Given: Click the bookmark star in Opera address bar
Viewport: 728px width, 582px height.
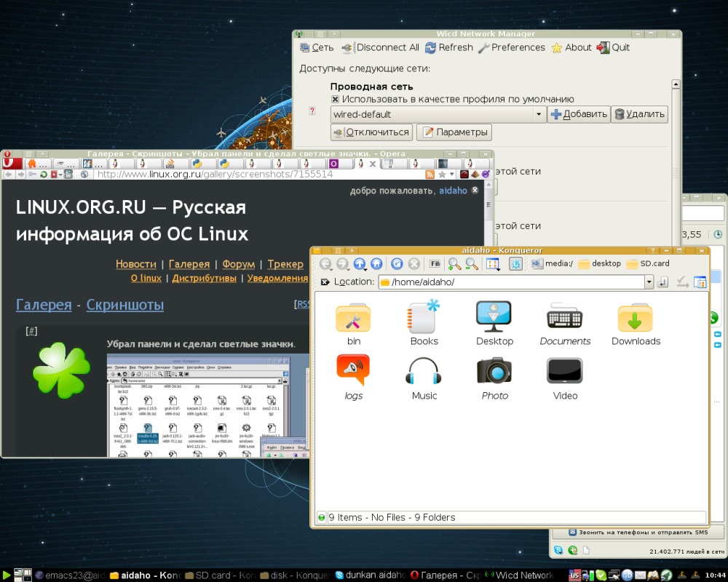Looking at the screenshot, I should click(442, 175).
